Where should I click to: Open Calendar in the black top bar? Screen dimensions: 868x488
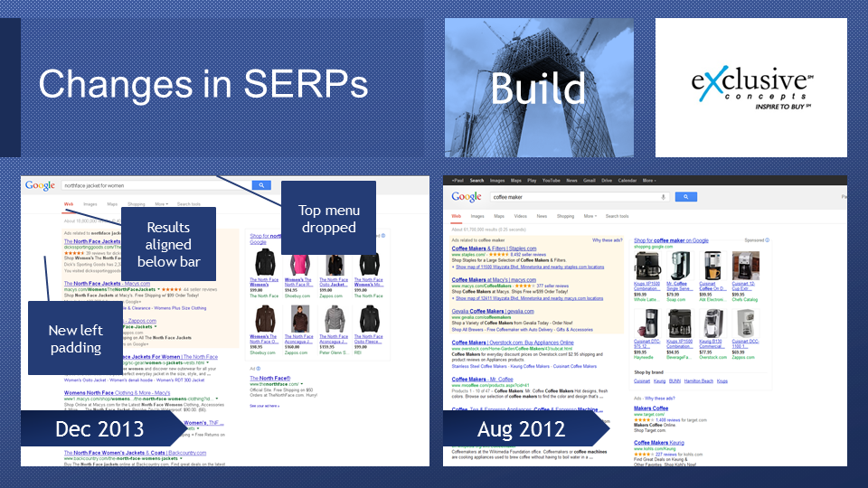[627, 181]
